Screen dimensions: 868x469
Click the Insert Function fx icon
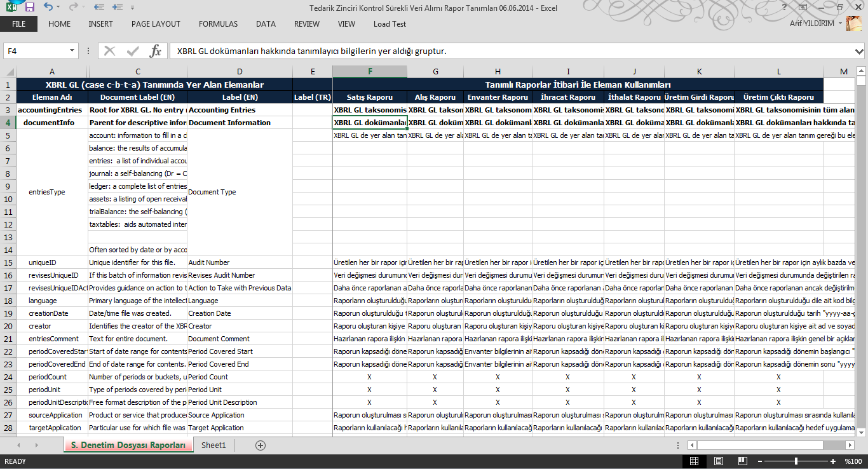click(x=155, y=51)
